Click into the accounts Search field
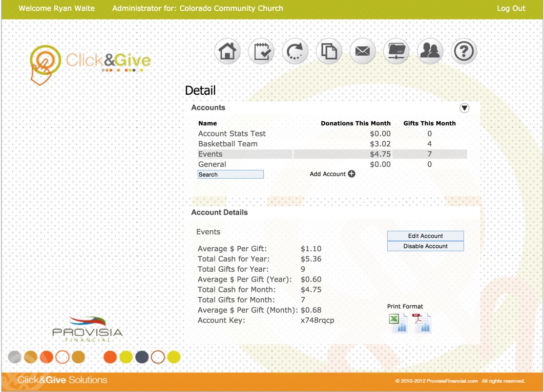This screenshot has height=392, width=544. (x=231, y=175)
